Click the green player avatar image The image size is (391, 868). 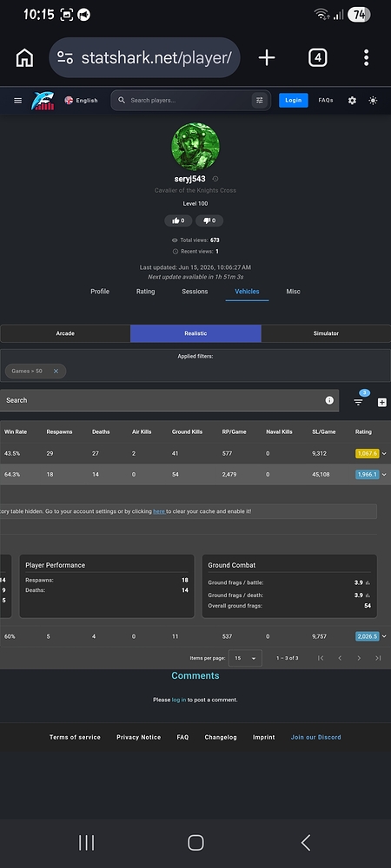[195, 146]
